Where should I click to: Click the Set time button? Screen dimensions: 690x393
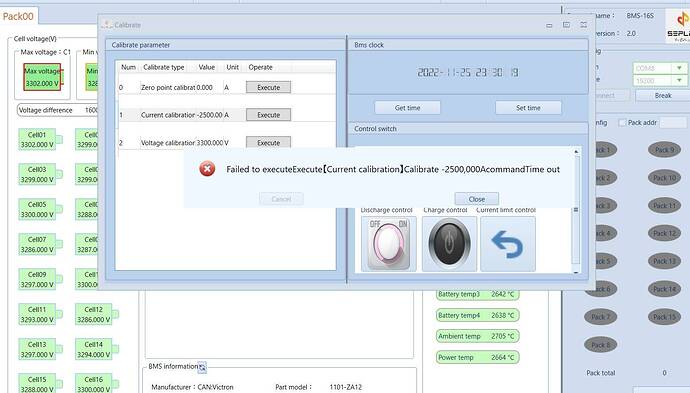(528, 107)
